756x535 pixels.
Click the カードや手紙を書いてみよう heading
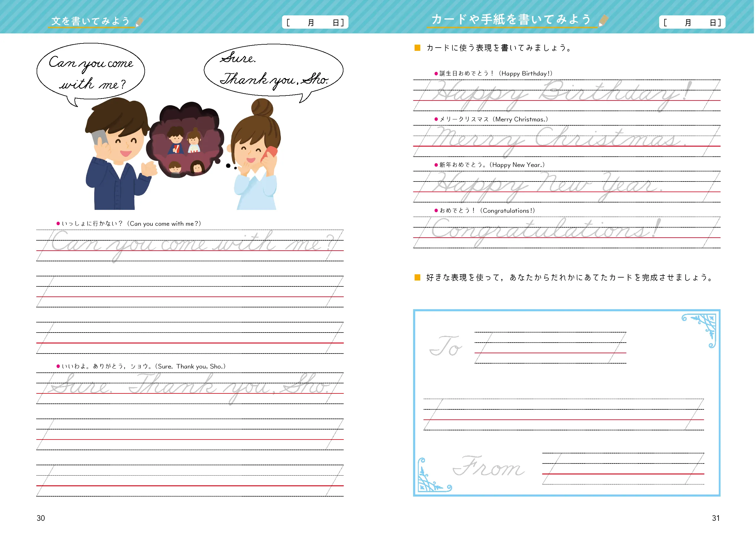511,20
